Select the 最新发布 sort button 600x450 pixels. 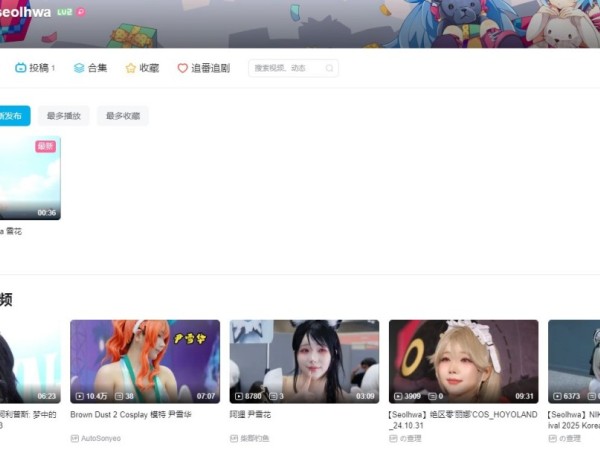[15, 116]
